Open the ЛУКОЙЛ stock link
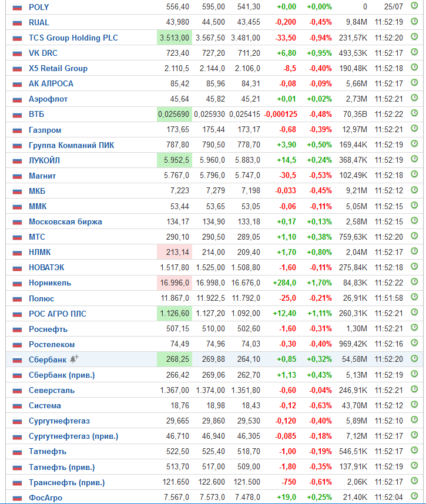This screenshot has height=504, width=426. [45, 160]
